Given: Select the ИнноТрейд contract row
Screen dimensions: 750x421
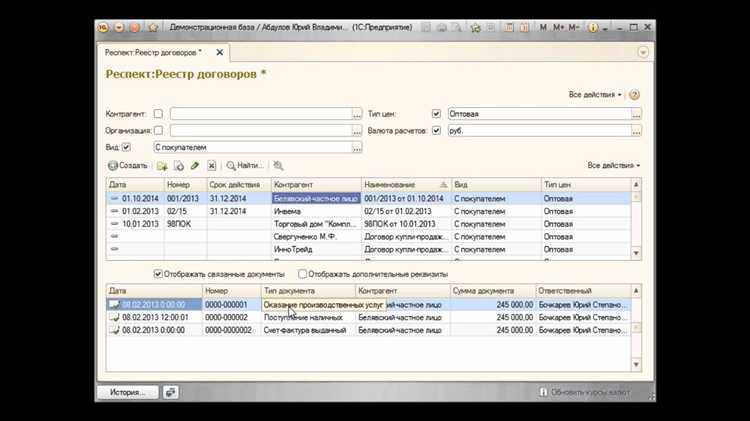Looking at the screenshot, I should coord(368,249).
